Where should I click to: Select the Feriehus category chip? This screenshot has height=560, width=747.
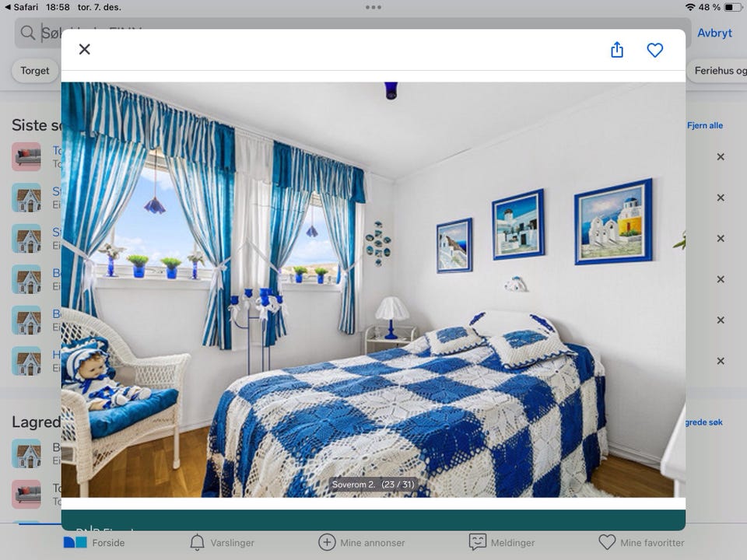(x=717, y=71)
